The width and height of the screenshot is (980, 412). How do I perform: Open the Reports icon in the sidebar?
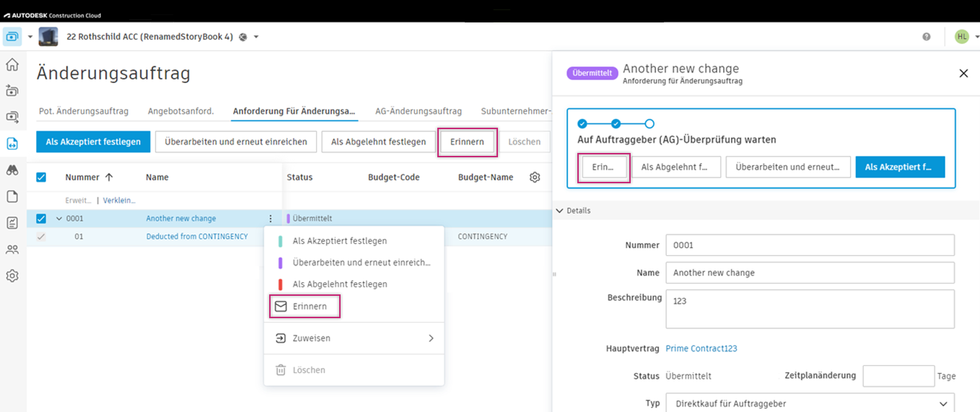pos(12,223)
